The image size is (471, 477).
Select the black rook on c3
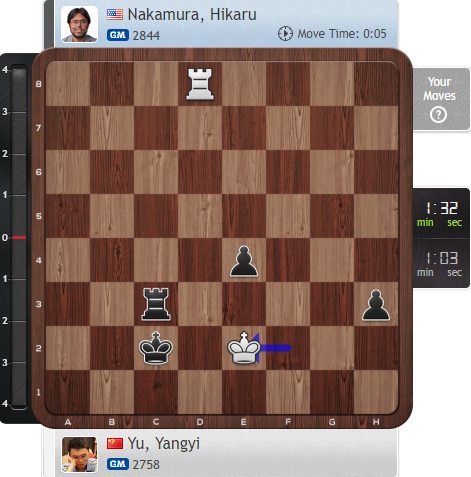point(156,304)
